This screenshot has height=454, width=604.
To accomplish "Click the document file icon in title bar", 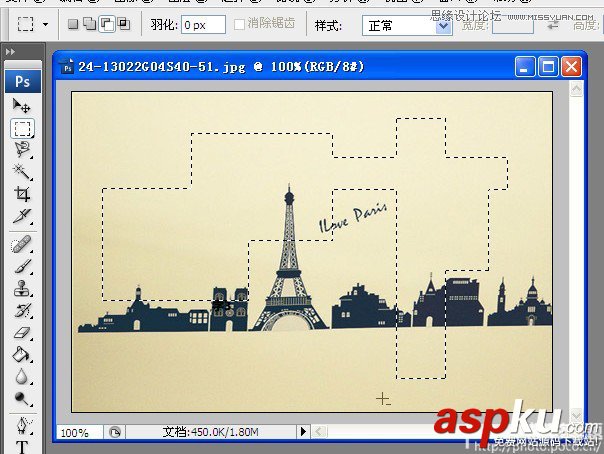I will point(67,66).
